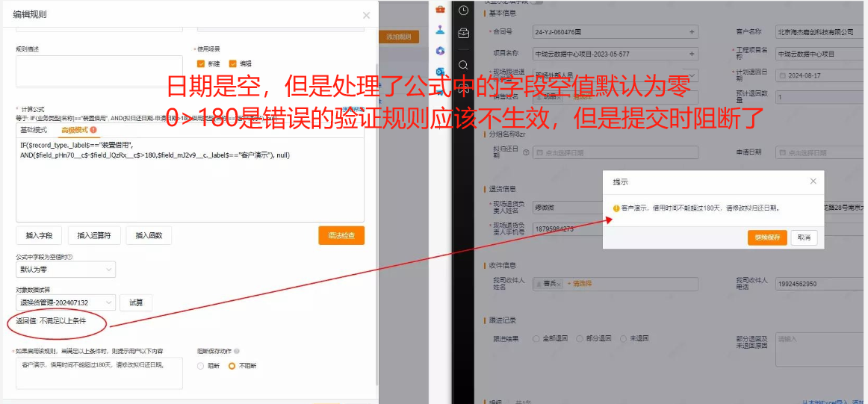Viewport: 868px width, 404px height.
Task: Remove the 曹兵 recipient tag
Action: point(559,284)
